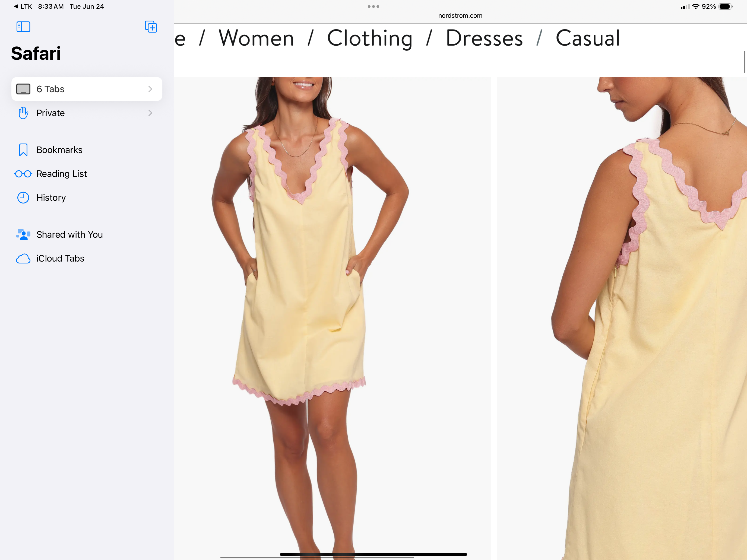Hide the Safari sidebar

[x=23, y=27]
